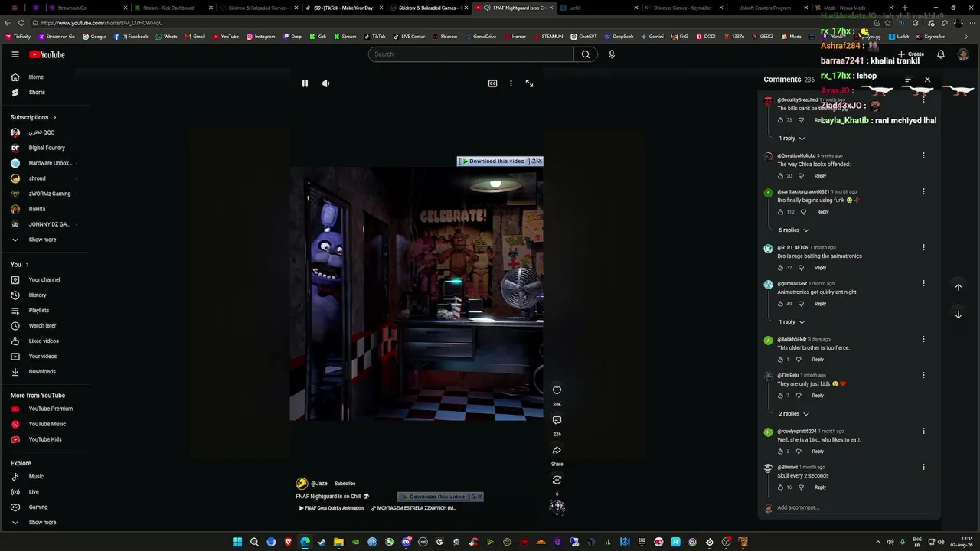Open the FNAF Gets Quirky Animation link
The width and height of the screenshot is (980, 551).
point(332,508)
